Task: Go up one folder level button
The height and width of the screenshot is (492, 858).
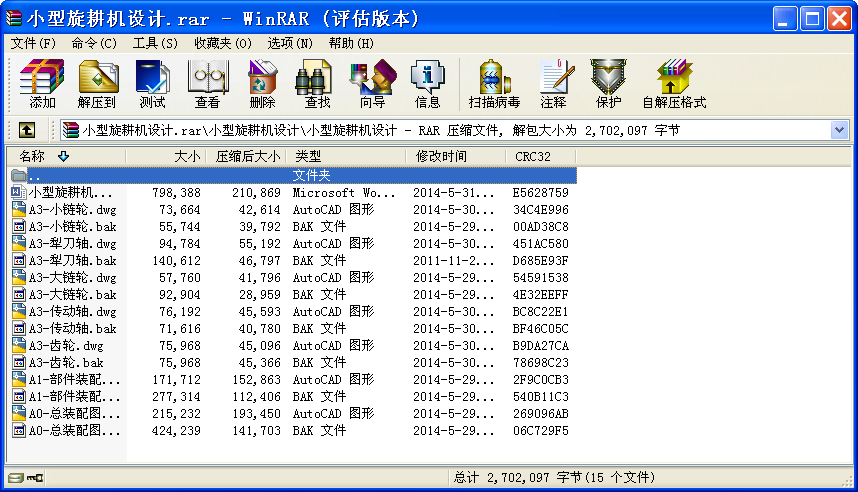Action: coord(27,130)
